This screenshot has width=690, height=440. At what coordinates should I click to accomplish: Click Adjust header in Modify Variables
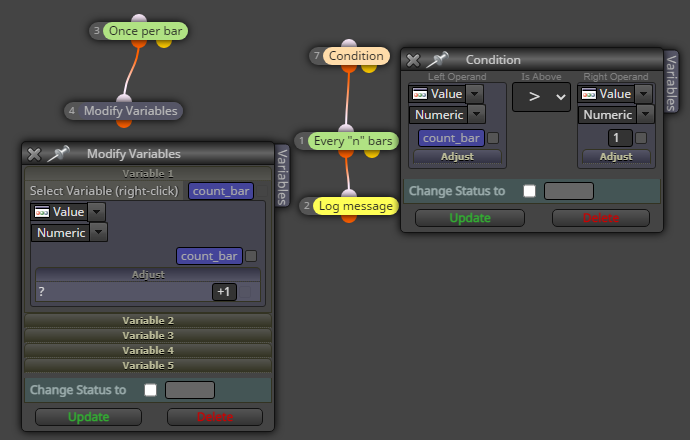[x=148, y=275]
